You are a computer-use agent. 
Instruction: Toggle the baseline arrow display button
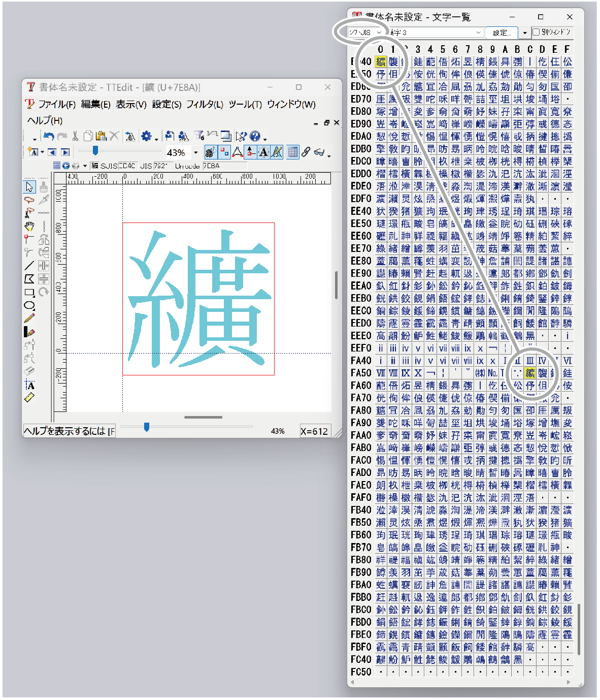coord(250,152)
